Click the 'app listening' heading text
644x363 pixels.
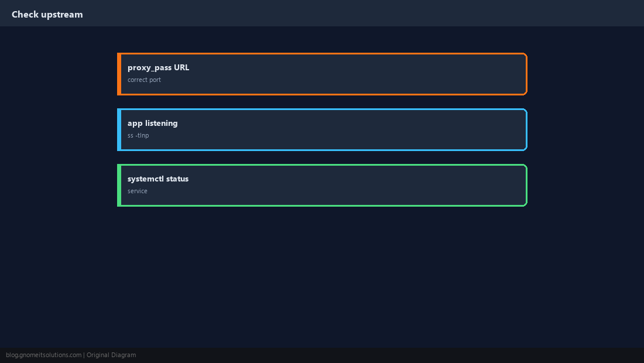click(x=152, y=123)
